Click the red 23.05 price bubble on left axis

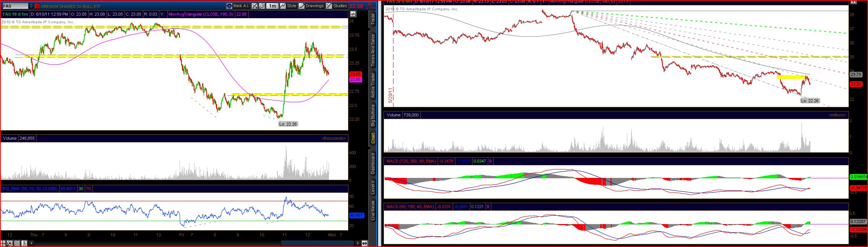pyautogui.click(x=355, y=74)
